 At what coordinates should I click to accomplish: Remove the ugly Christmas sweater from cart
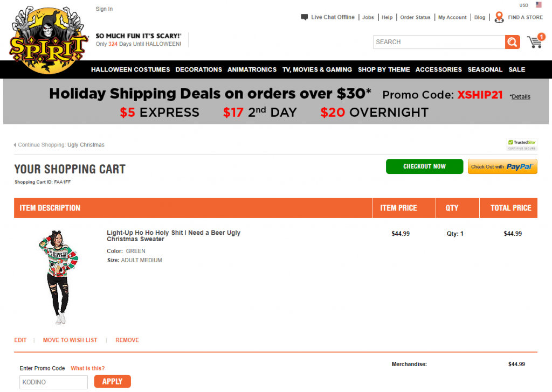127,340
